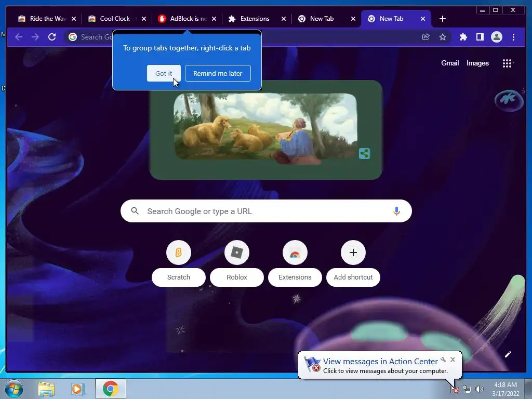Image resolution: width=532 pixels, height=399 pixels.
Task: Open the Google apps grid
Action: [507, 63]
